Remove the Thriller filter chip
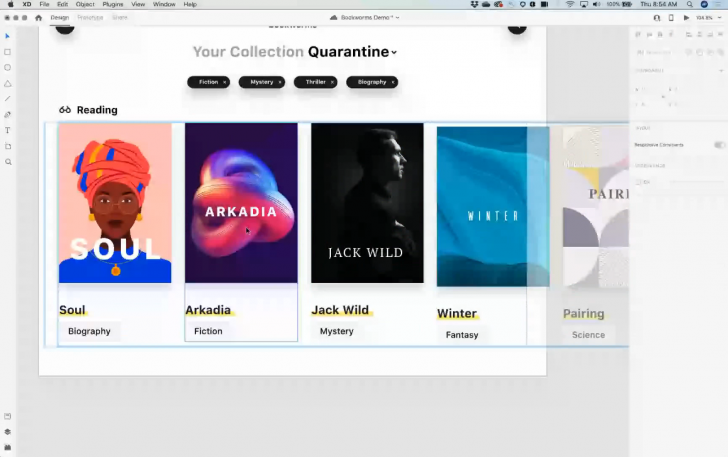728x457 pixels. coord(332,82)
